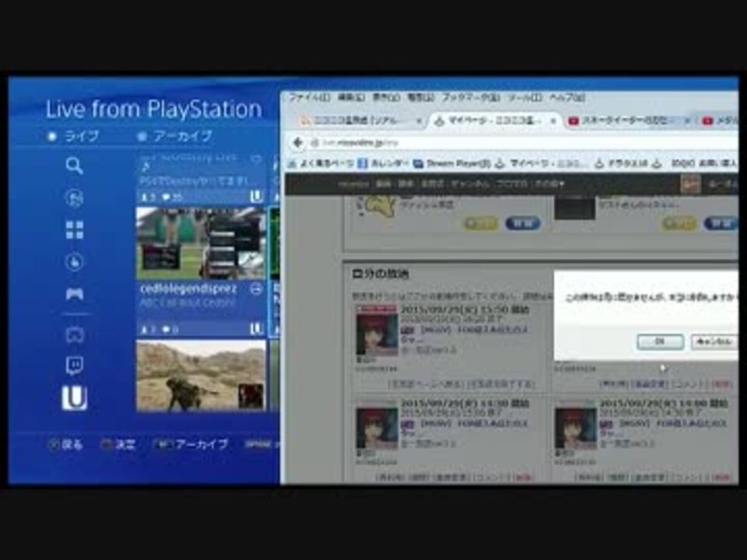The height and width of the screenshot is (560, 747).
Task: Select the niconico TV icon in PlayStation sidebar
Action: tap(75, 334)
